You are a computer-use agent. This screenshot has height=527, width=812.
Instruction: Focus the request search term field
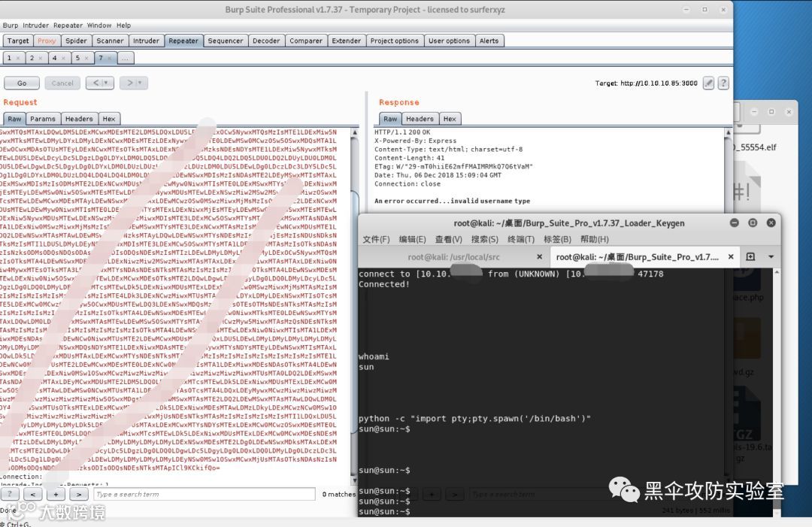[205, 495]
